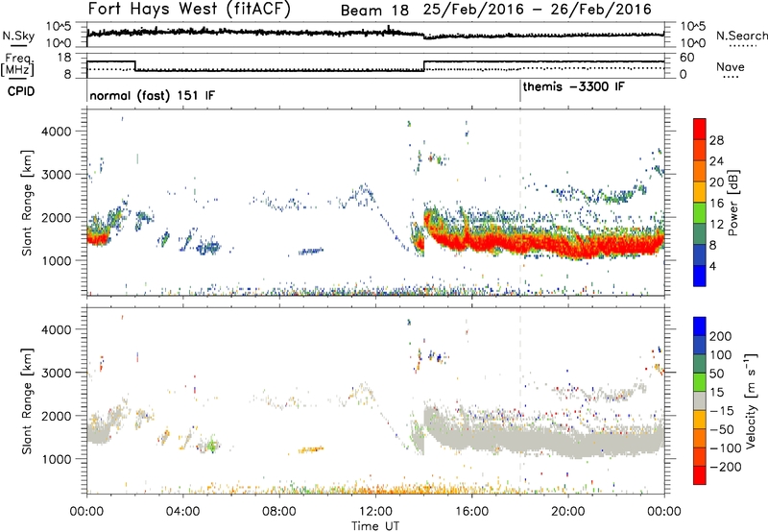Click 'themis -3300 IF' CPID text
The width and height of the screenshot is (768, 532).
click(x=574, y=86)
